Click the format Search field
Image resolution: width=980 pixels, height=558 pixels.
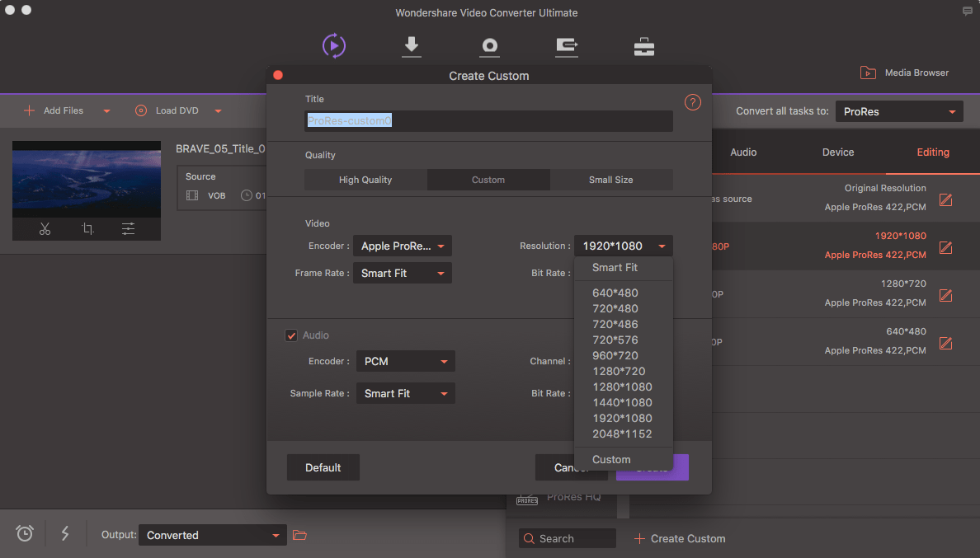pyautogui.click(x=568, y=539)
